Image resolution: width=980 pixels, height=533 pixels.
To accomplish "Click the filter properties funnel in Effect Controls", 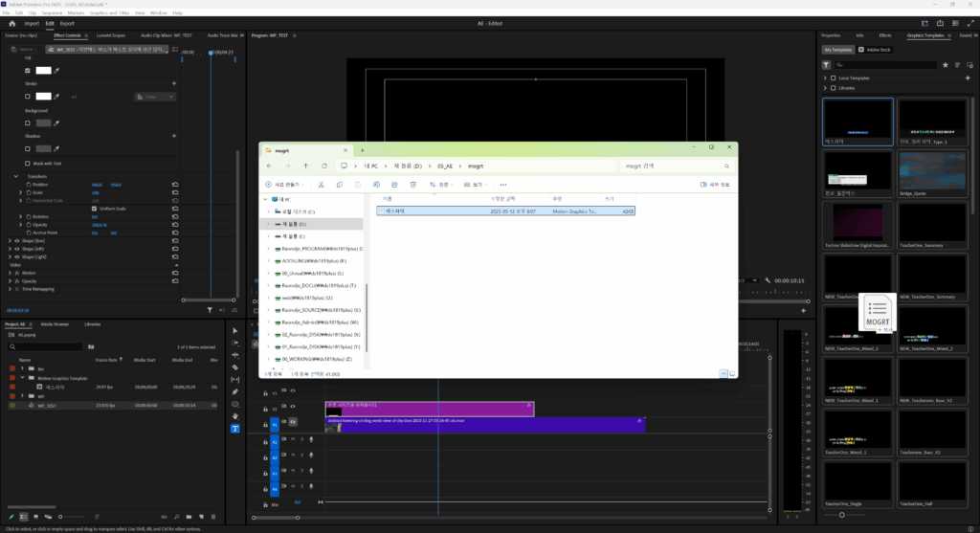I will (x=210, y=310).
